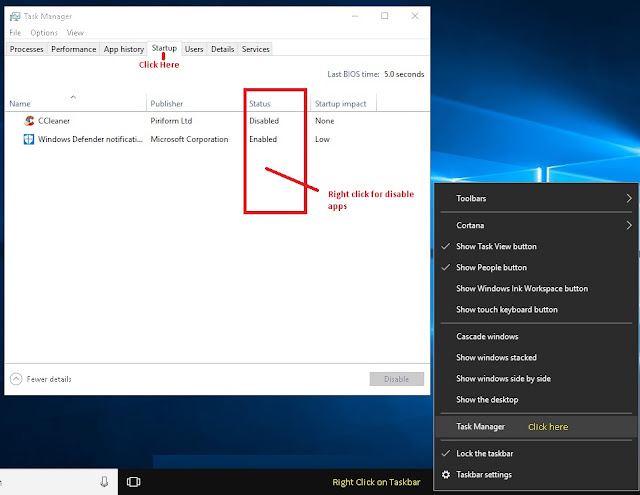Select Windows Defender notification row name
Viewport: 640px width, 495px height.
(90, 139)
